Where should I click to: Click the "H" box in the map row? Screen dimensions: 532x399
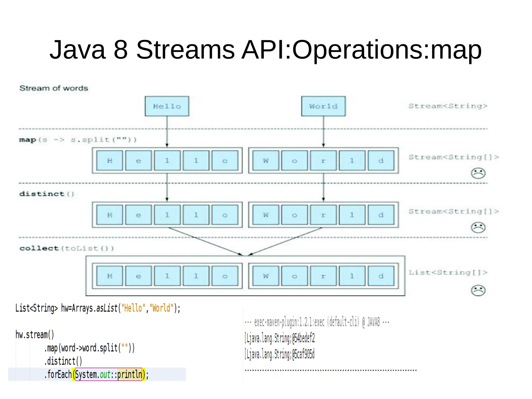point(110,160)
